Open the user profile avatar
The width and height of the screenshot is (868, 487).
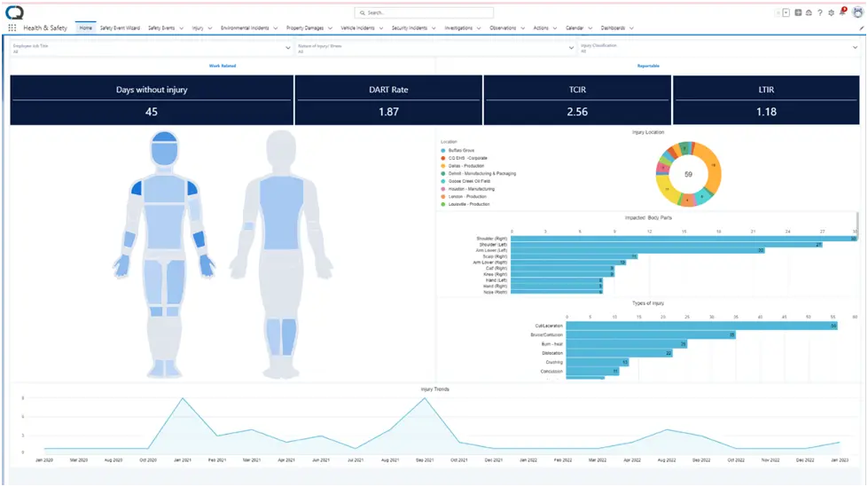coord(857,12)
